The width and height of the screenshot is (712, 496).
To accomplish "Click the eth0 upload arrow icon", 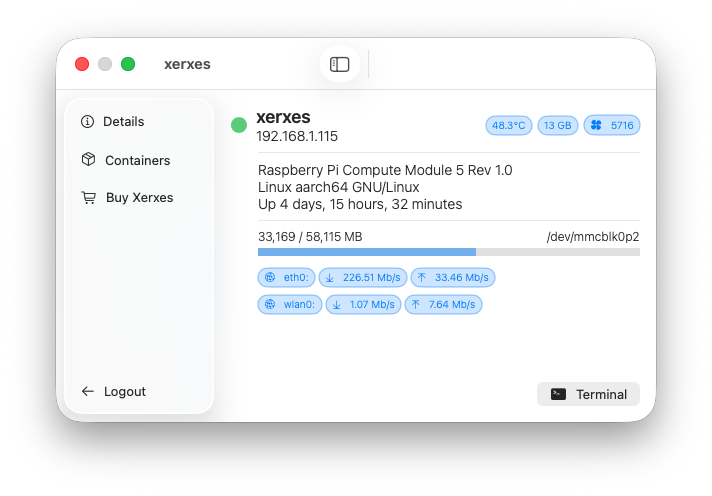I will tap(421, 277).
